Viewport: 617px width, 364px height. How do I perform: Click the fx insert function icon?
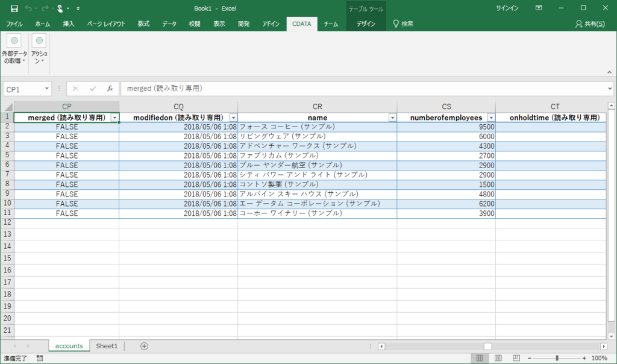point(110,89)
